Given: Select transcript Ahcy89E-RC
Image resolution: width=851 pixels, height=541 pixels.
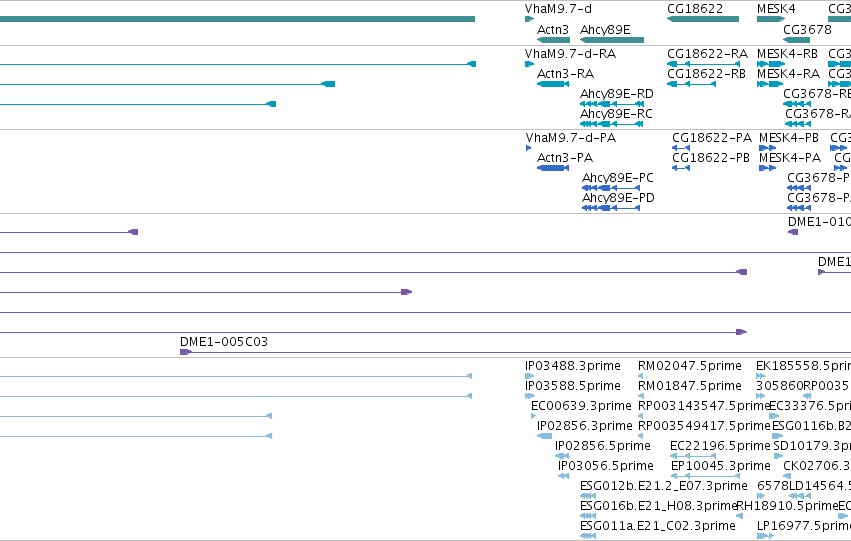Looking at the screenshot, I should [x=612, y=124].
